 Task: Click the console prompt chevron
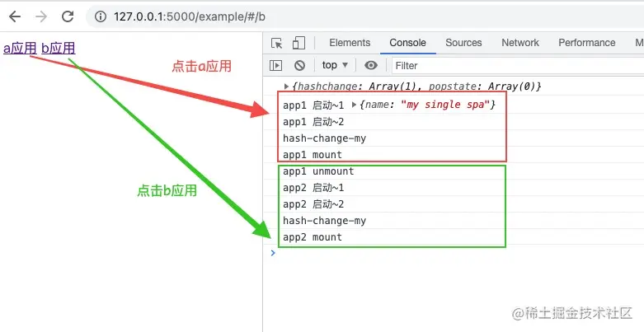[x=273, y=253]
